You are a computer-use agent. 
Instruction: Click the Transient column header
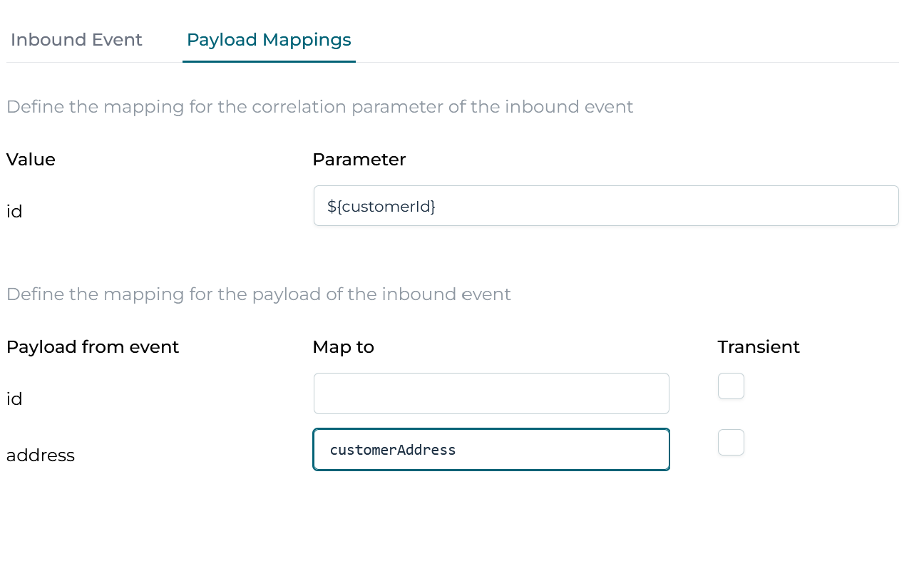coord(759,347)
